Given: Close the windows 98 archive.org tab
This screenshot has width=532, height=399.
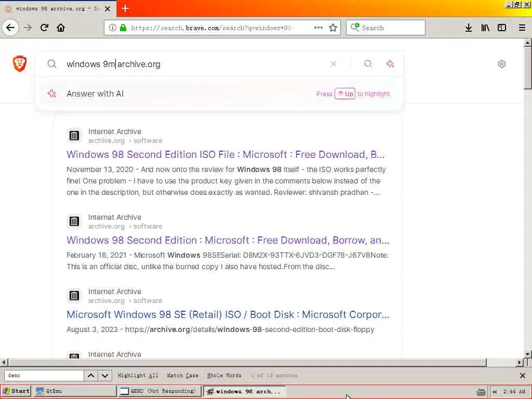Looking at the screenshot, I should click(108, 9).
